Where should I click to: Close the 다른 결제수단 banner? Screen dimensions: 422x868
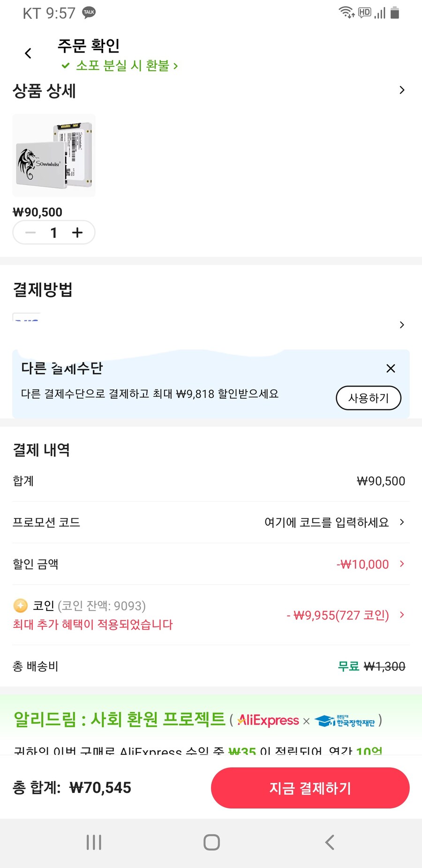pos(391,368)
